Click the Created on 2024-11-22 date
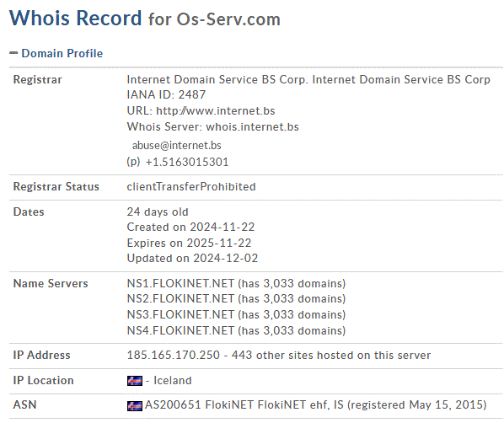The height and width of the screenshot is (423, 504). [x=190, y=228]
